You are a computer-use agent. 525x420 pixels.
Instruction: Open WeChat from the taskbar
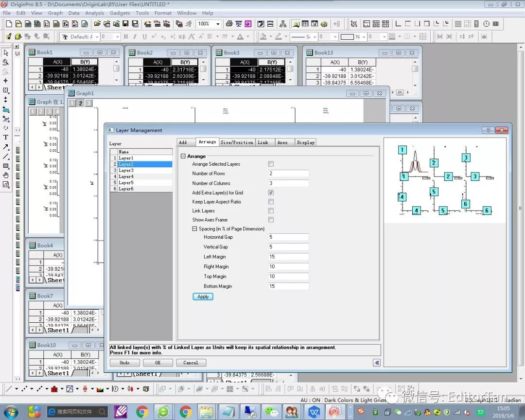(x=271, y=412)
